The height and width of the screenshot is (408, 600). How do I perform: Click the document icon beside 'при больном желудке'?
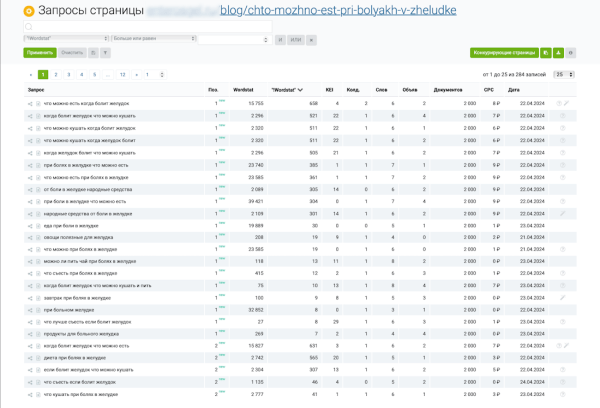39,310
